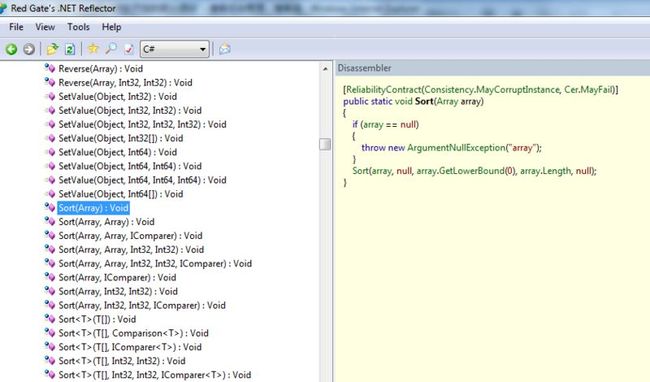This screenshot has width=650, height=382.
Task: Click the scrollbar up arrow in member list
Action: click(x=325, y=69)
